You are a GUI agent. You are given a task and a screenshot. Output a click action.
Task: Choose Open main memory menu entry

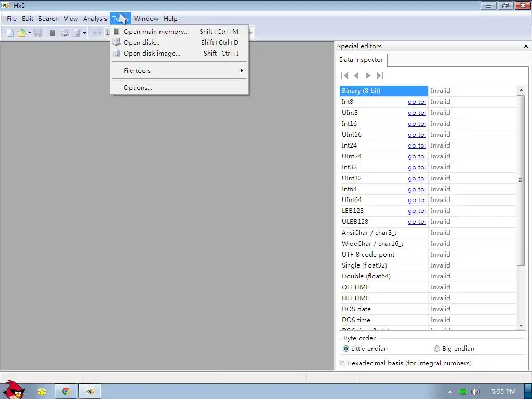180,32
